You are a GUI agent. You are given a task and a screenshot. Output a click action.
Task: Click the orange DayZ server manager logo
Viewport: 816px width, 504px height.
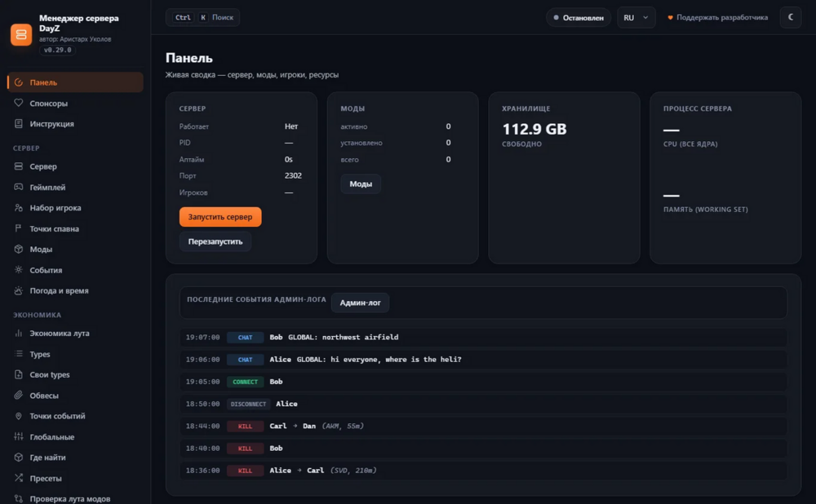[x=21, y=34]
